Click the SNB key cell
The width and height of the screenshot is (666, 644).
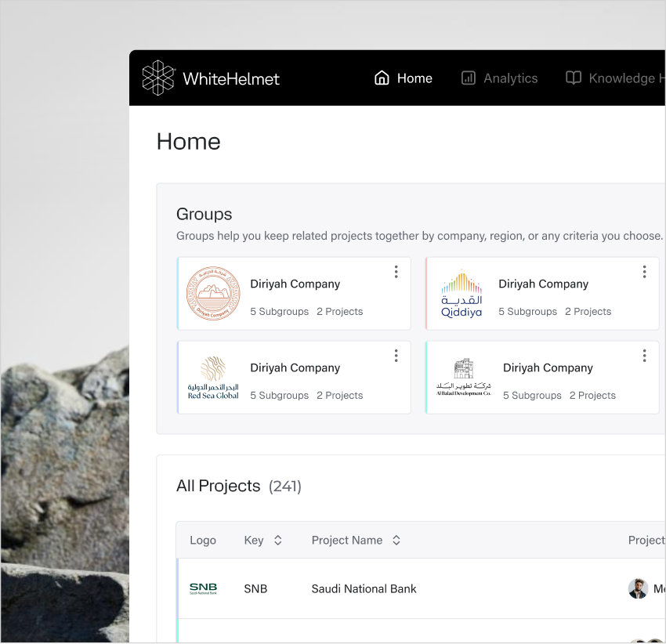click(x=255, y=589)
